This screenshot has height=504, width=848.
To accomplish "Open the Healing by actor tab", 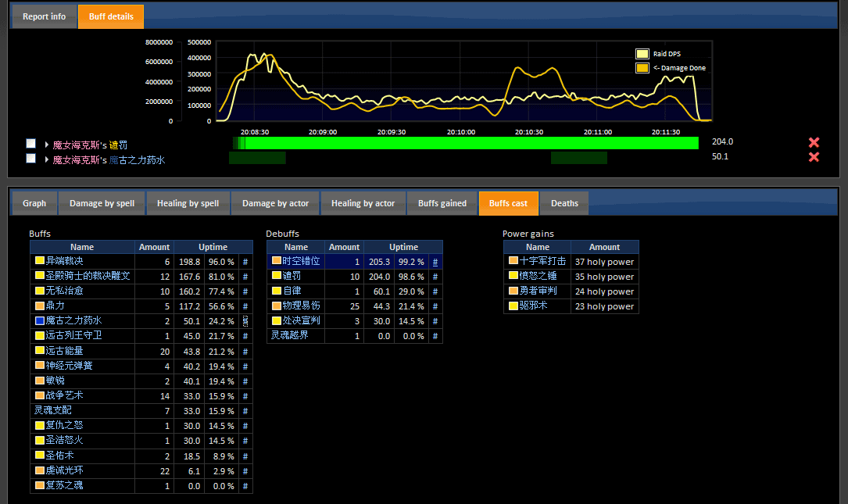I will point(363,203).
